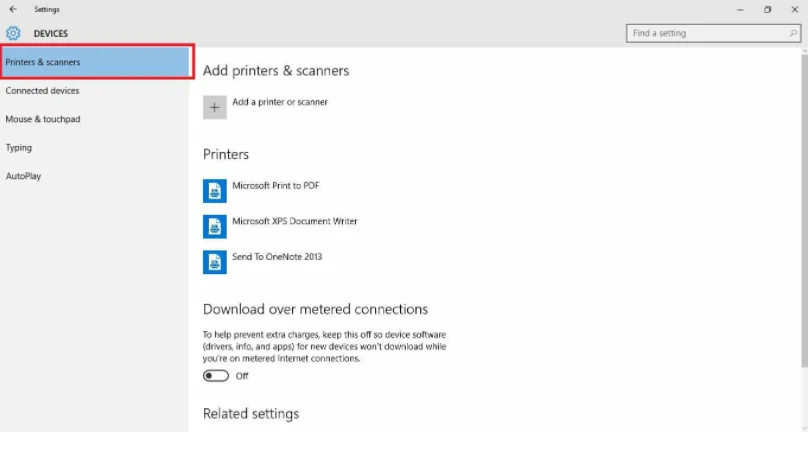
Task: Open Connected devices section
Action: tap(94, 90)
